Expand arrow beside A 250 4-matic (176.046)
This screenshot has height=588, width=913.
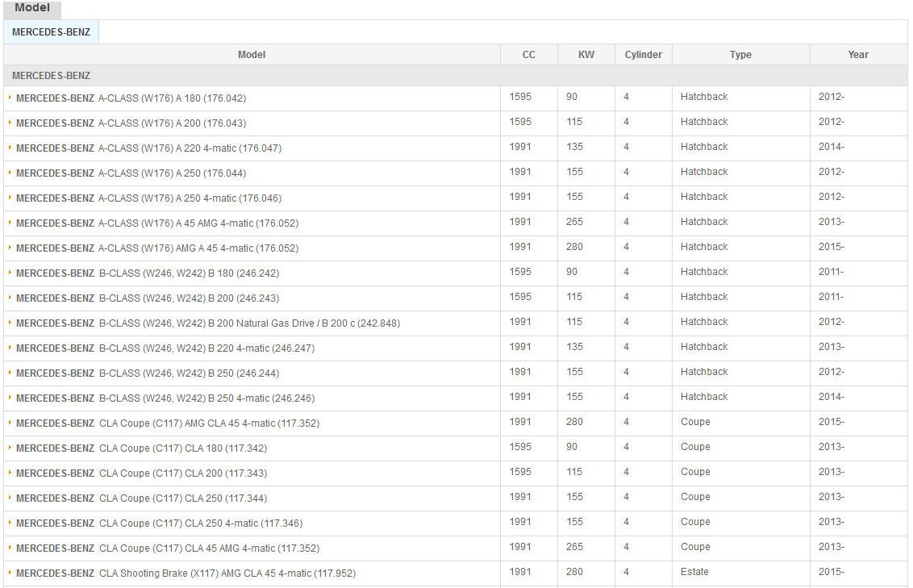click(10, 198)
